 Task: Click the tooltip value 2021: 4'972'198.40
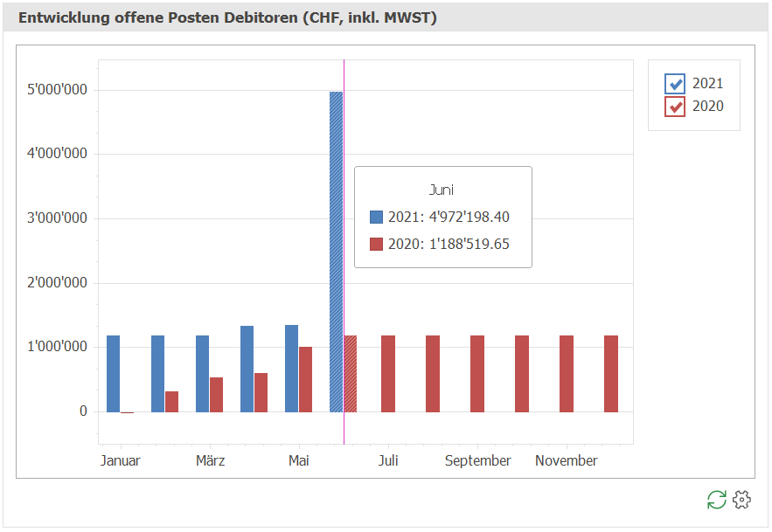coord(449,217)
